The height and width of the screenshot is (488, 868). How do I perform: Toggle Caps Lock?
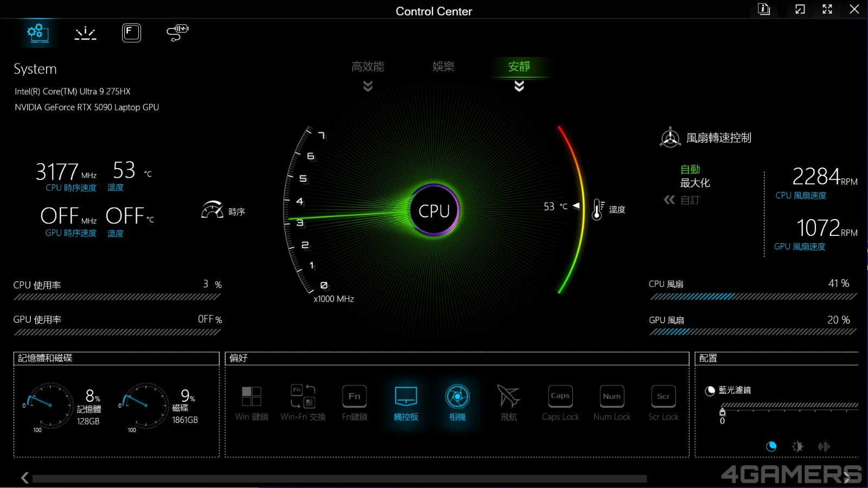[560, 403]
